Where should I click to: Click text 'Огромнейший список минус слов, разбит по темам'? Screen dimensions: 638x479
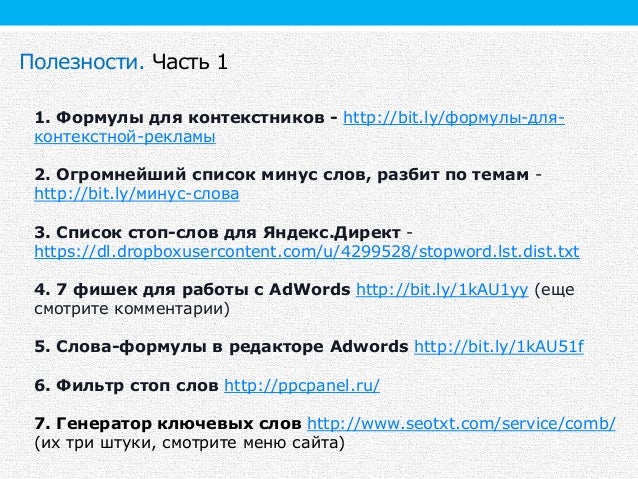[x=292, y=175]
